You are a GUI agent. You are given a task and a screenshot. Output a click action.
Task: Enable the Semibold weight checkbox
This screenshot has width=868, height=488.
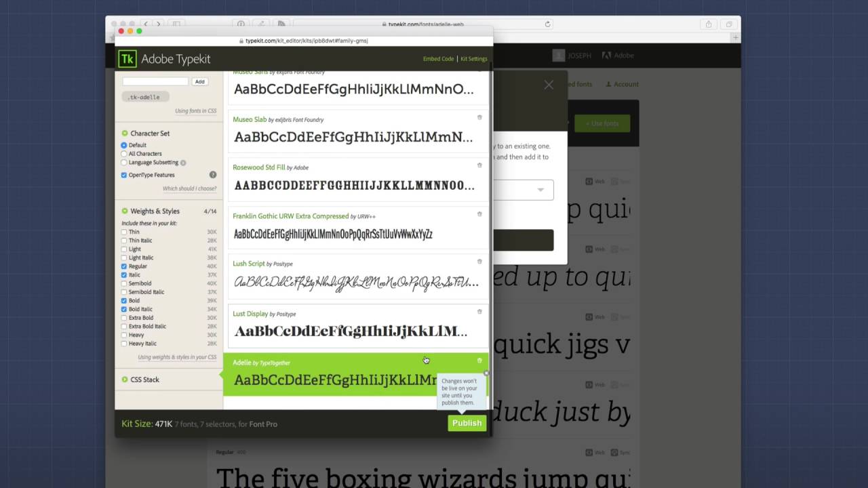pos(124,283)
